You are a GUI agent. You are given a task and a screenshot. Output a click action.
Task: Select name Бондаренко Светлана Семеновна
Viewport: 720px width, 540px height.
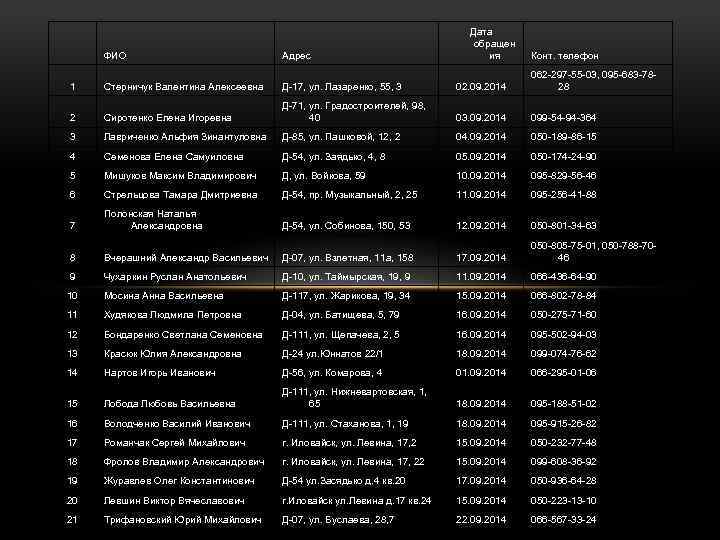[183, 335]
